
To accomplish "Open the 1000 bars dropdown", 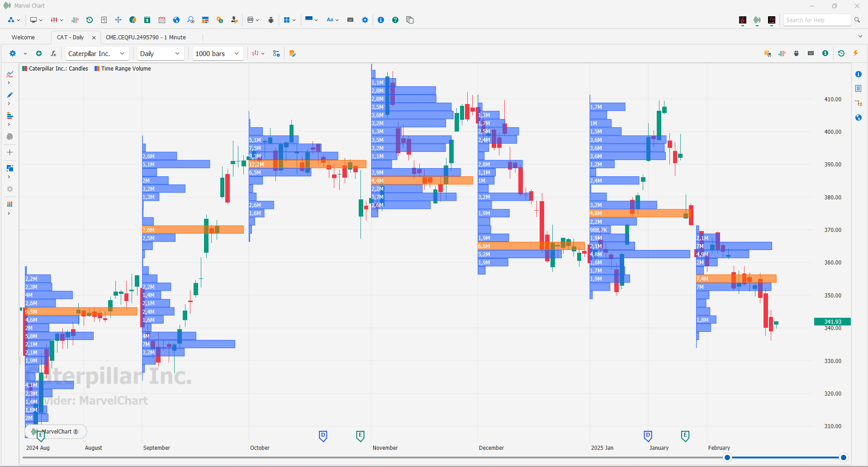I will pos(218,53).
